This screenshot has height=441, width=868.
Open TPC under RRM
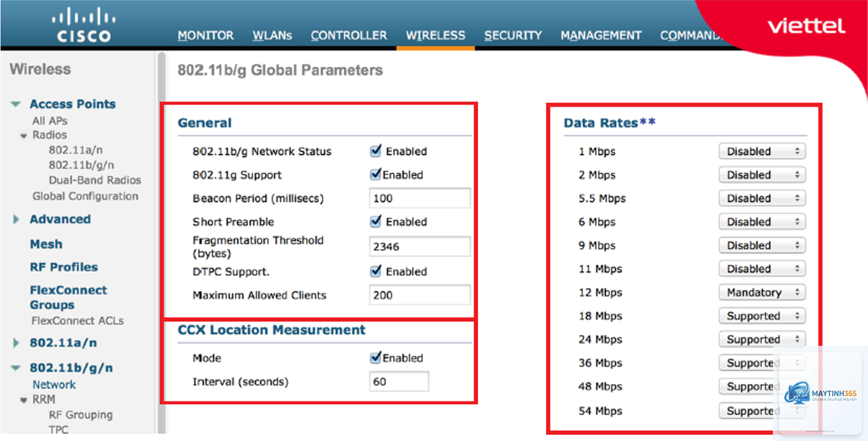(59, 430)
